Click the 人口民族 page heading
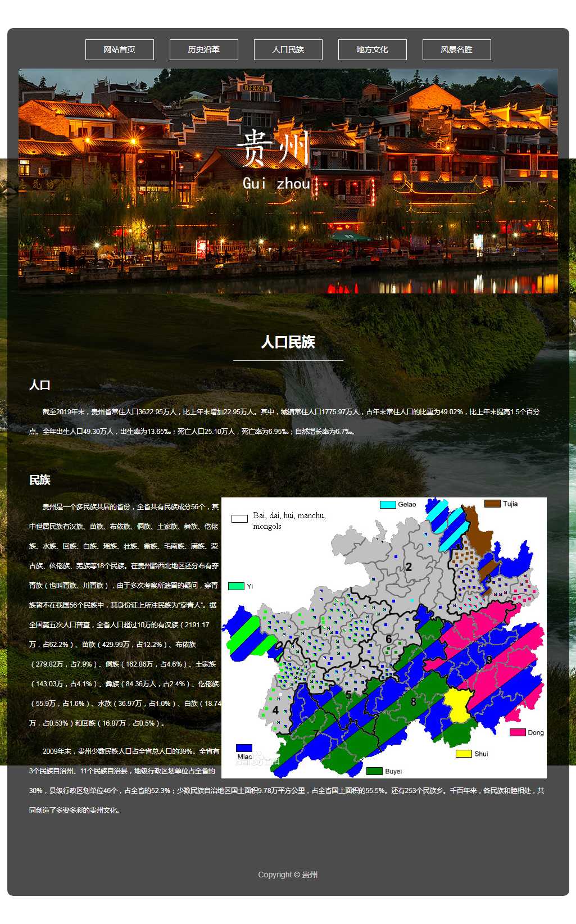This screenshot has height=924, width=576. point(288,342)
